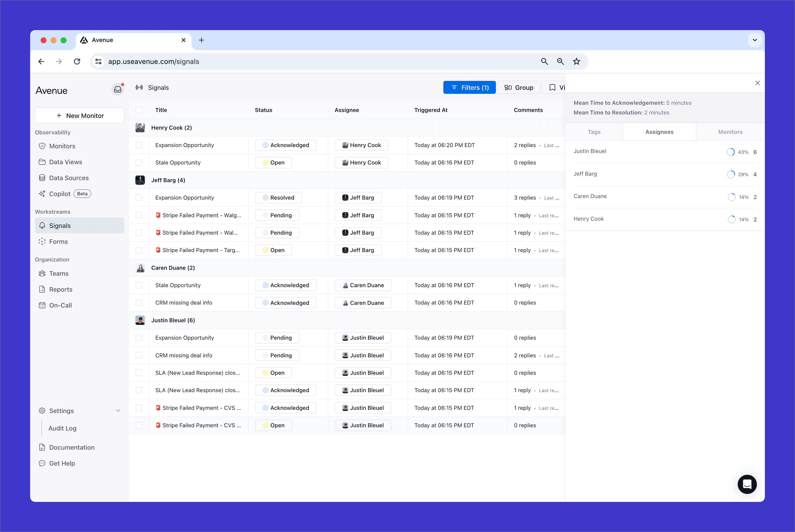Open Copilot sparkle icon in sidebar
Screen dimensions: 795x532
click(42, 194)
